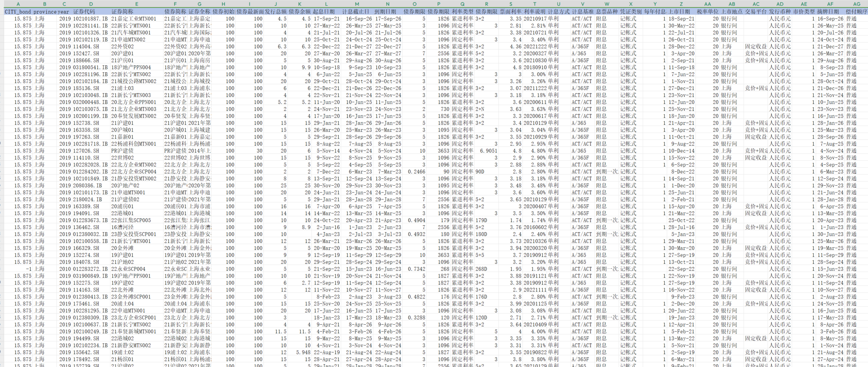Screen dimensions: 868x367
Task: Click the 利率说明 header cell
Action: click(535, 12)
